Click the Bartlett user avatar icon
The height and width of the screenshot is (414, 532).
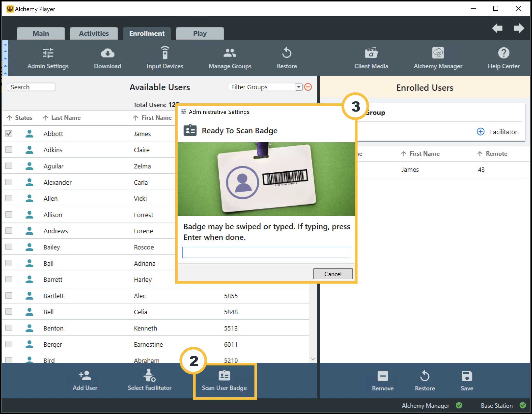point(29,296)
